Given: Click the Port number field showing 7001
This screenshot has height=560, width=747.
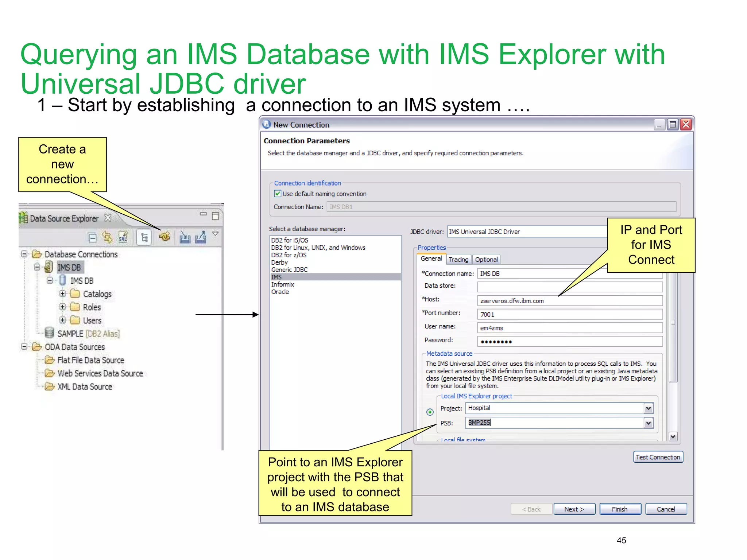Looking at the screenshot, I should click(570, 314).
